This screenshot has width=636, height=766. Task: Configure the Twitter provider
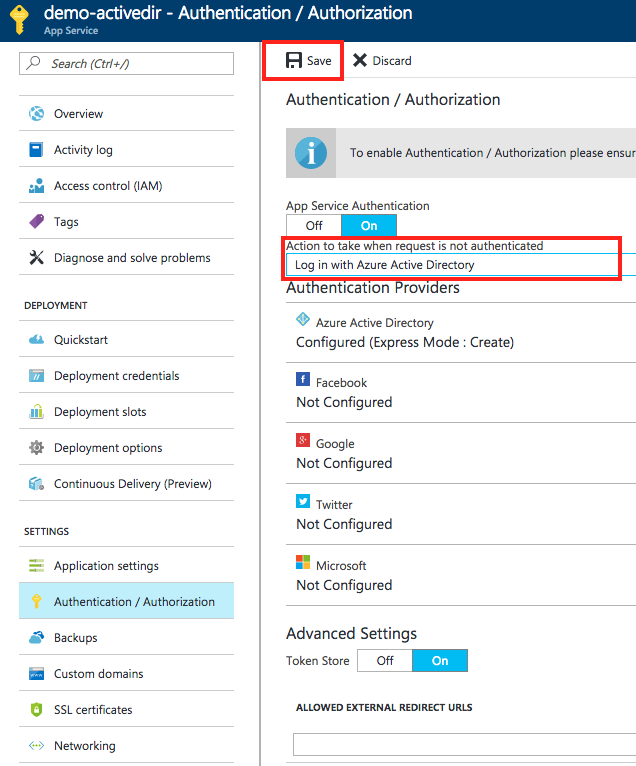461,514
